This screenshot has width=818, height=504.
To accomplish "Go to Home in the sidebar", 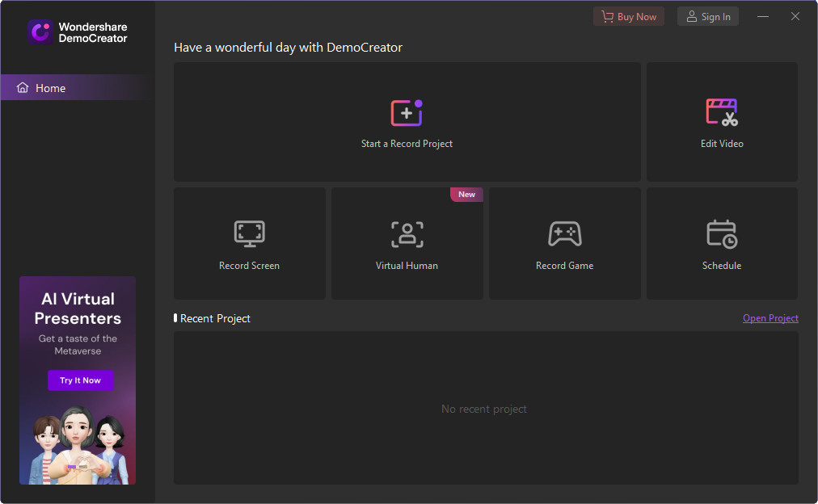I will (x=78, y=87).
